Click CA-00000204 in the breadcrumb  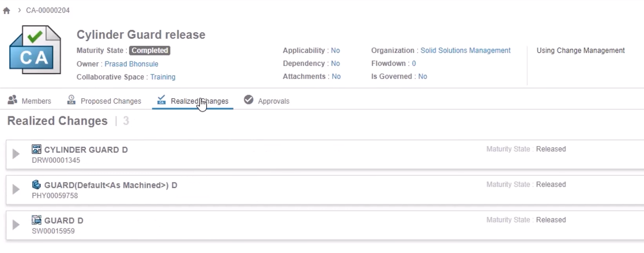point(48,11)
